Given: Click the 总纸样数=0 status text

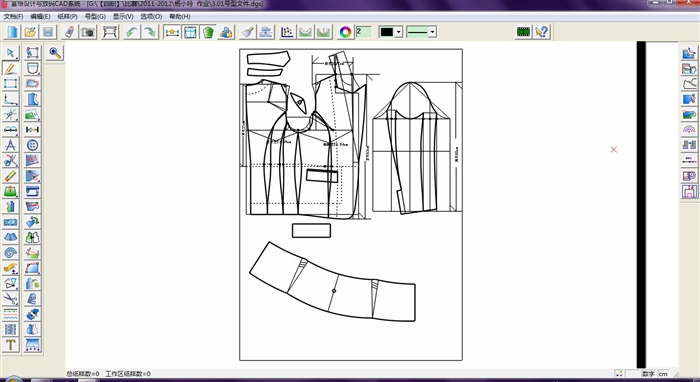Looking at the screenshot, I should click(83, 374).
